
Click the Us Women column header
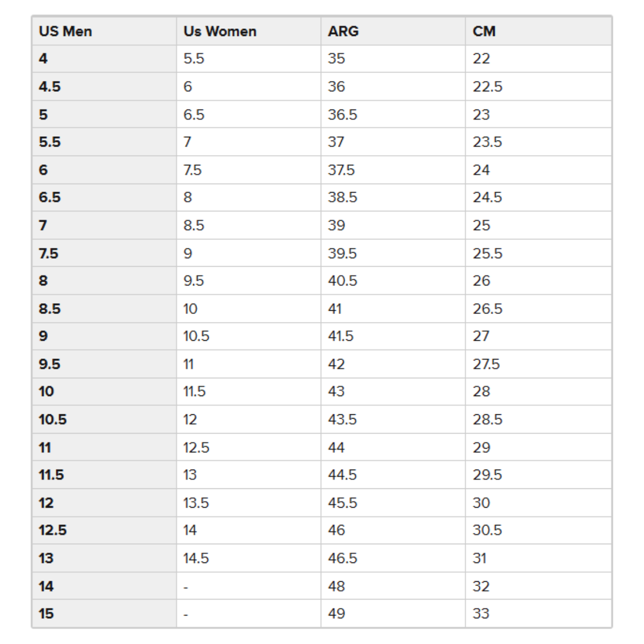pos(249,31)
